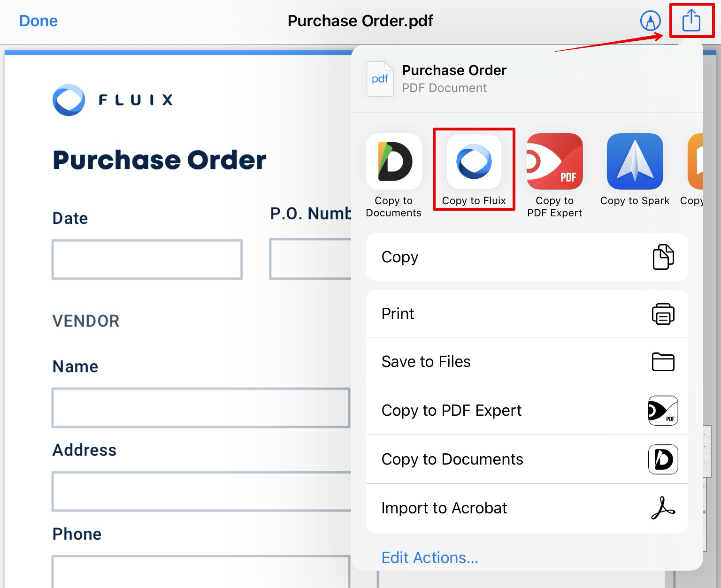Click the VENDOR section label
This screenshot has height=588, width=721.
86,321
